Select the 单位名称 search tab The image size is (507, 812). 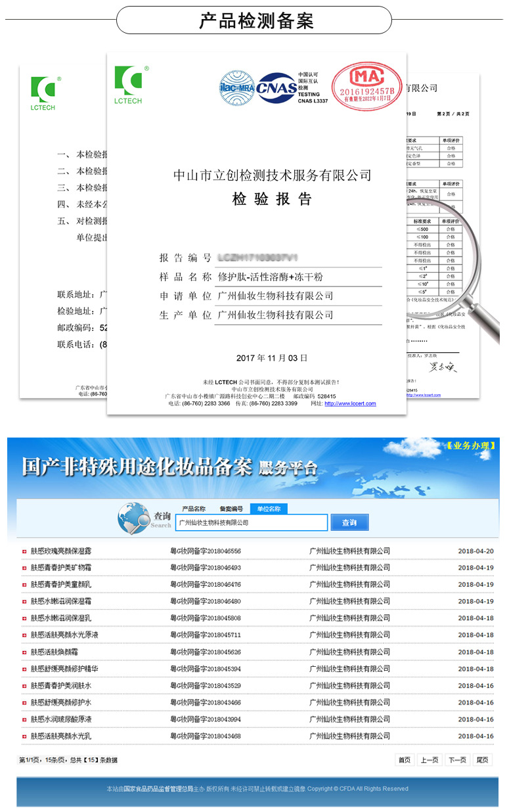[269, 509]
